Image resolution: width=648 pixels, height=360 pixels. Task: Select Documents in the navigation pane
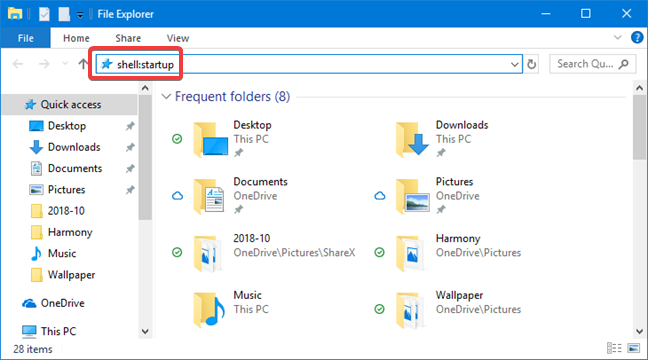pos(75,168)
